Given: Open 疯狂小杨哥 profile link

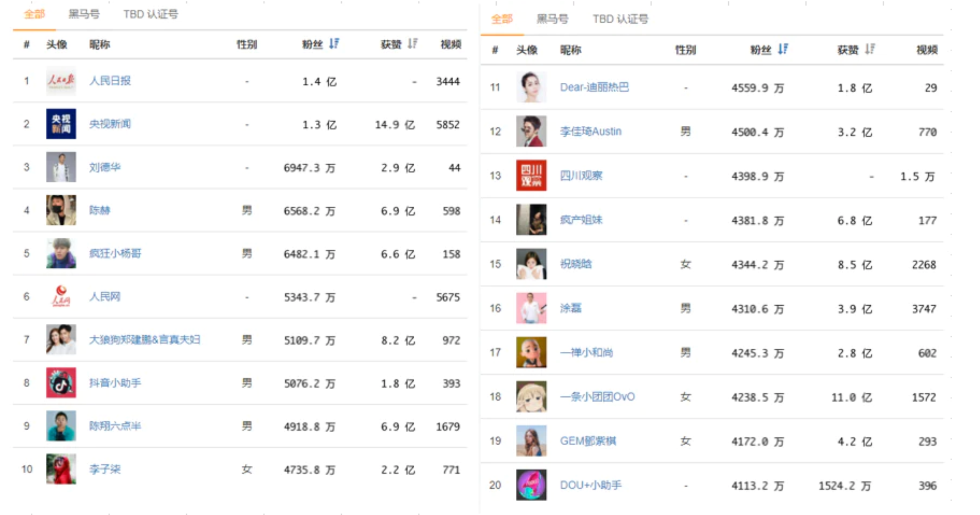Looking at the screenshot, I should 115,254.
